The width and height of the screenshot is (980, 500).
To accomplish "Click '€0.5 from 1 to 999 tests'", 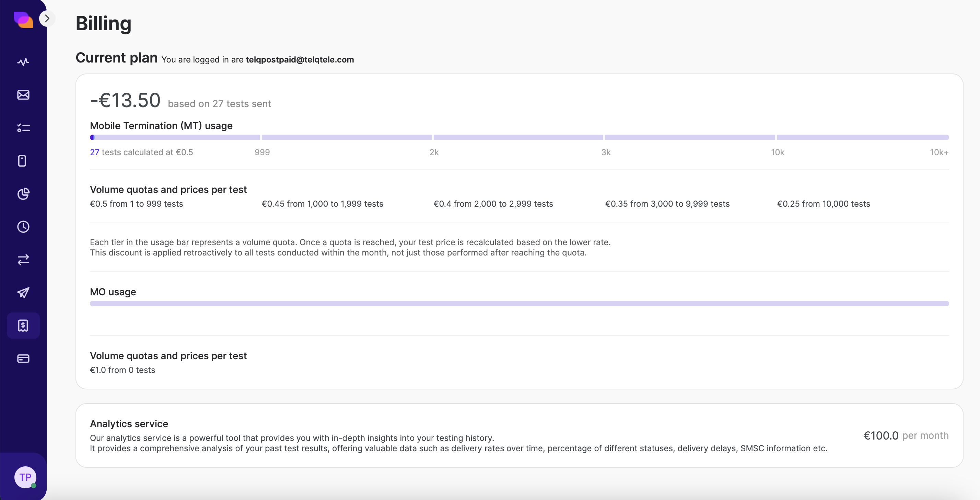I will click(137, 204).
